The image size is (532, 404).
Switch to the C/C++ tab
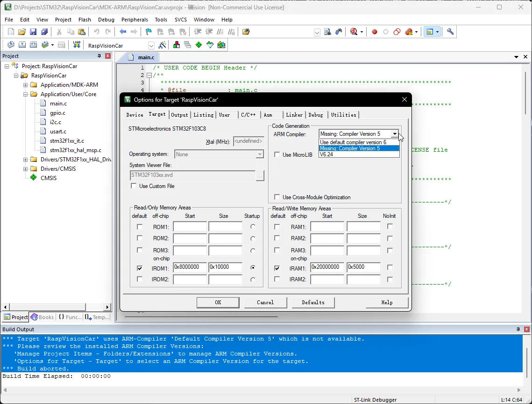tap(248, 115)
